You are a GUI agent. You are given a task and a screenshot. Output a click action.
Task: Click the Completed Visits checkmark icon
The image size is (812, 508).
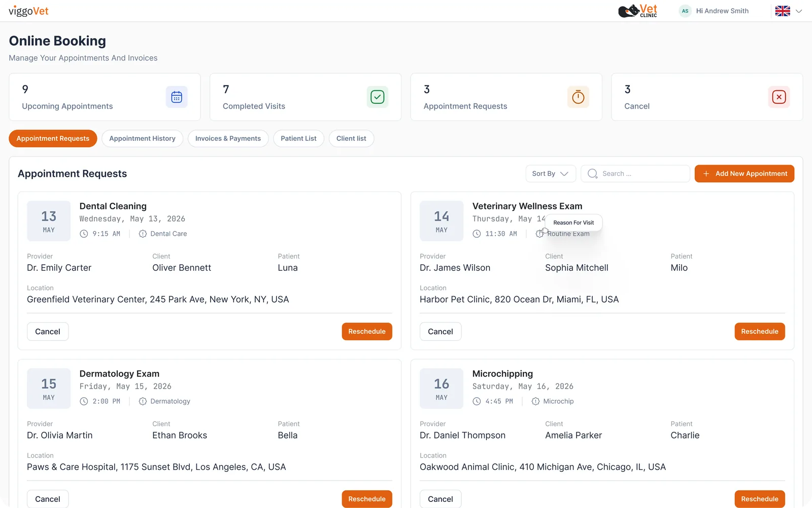pos(377,97)
